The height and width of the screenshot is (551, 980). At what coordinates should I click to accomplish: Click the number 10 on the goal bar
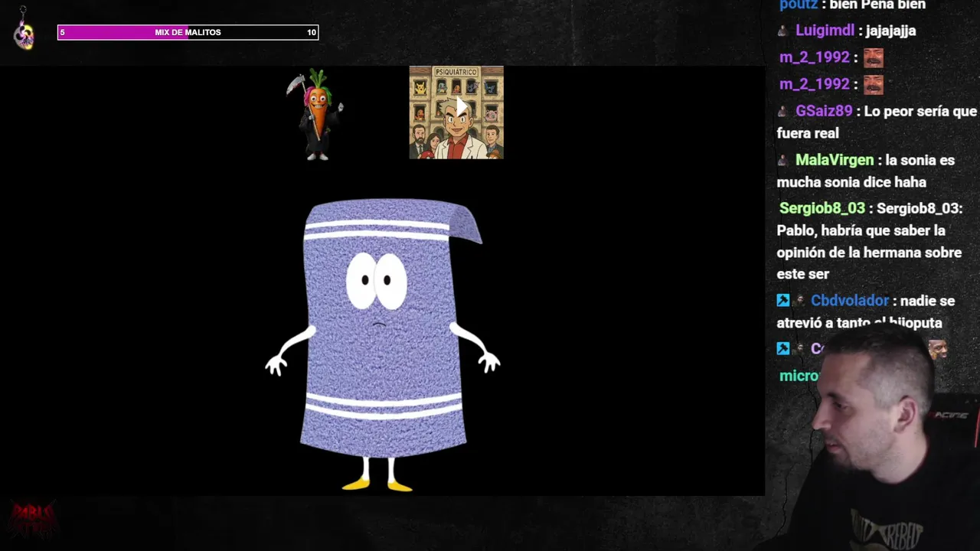311,32
